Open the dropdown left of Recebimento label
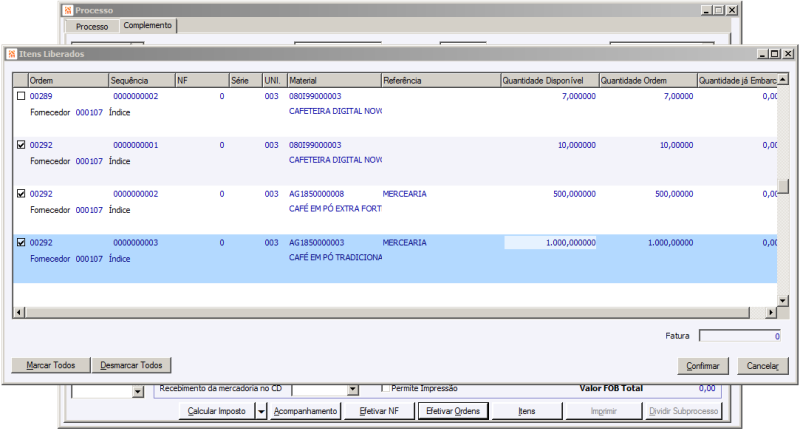Image resolution: width=800 pixels, height=434 pixels. coord(138,392)
